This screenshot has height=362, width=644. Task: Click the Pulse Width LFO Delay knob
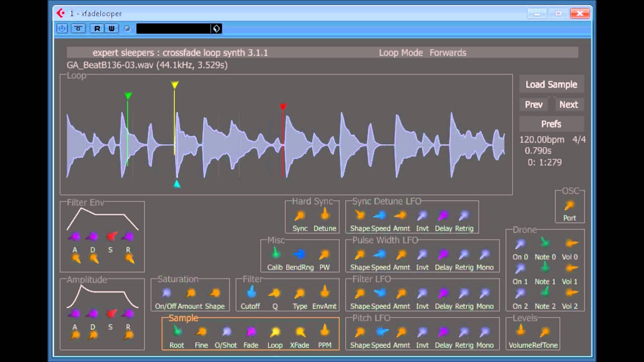point(443,254)
